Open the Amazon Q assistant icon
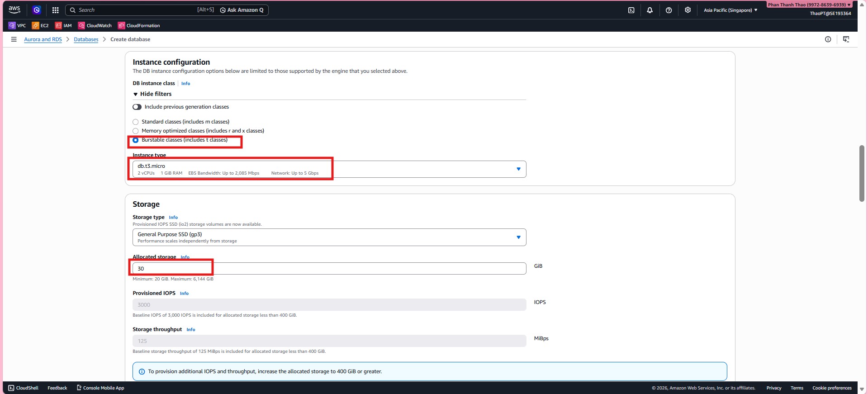The image size is (868, 394). [x=37, y=10]
